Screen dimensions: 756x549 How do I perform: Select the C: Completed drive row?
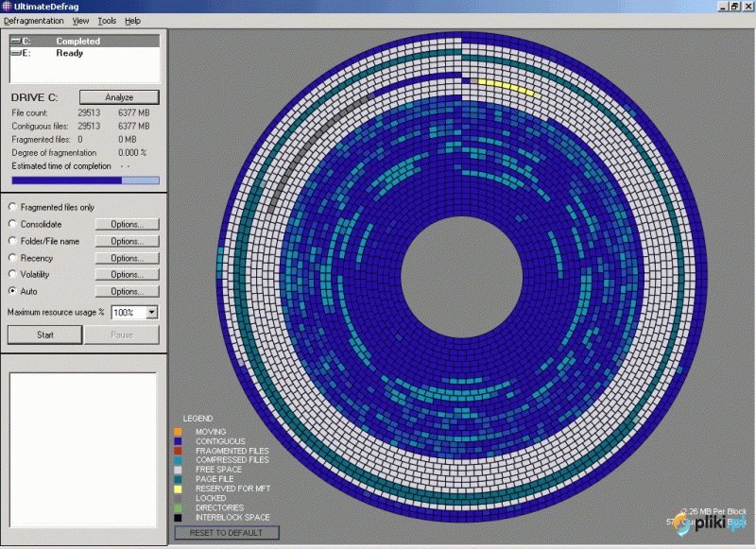point(85,41)
